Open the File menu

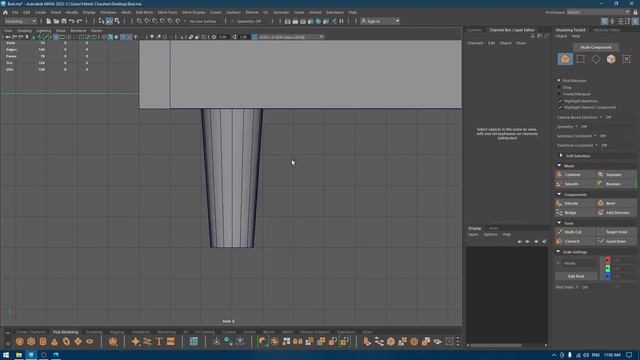click(15, 12)
